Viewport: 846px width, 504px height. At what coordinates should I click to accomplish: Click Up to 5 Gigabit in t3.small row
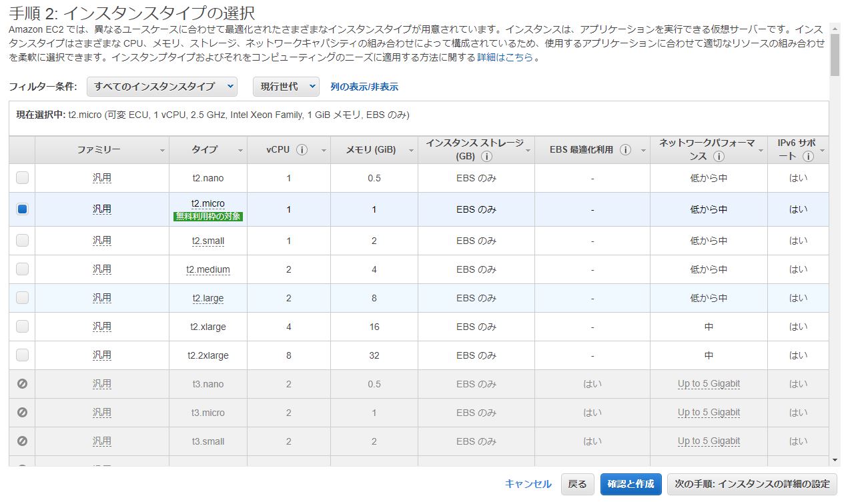[709, 441]
